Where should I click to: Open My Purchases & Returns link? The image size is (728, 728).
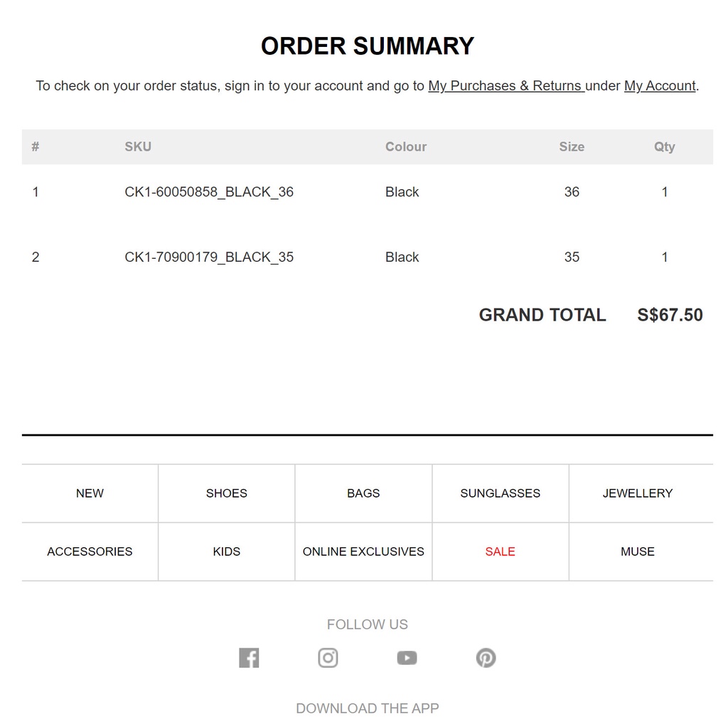505,86
